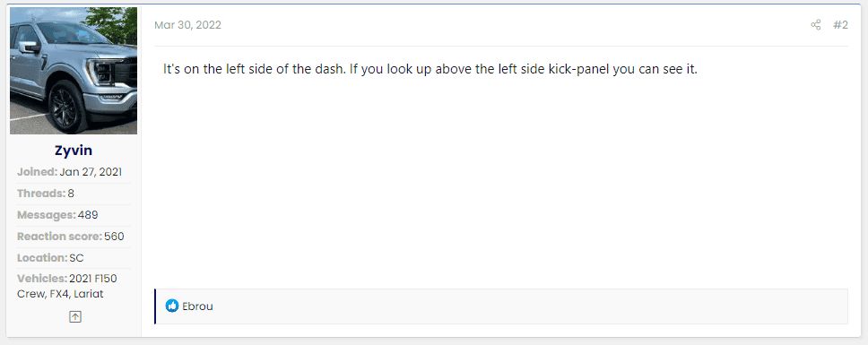Click the scroll-to-top arrow under Vehicles
This screenshot has width=868, height=345.
point(75,317)
